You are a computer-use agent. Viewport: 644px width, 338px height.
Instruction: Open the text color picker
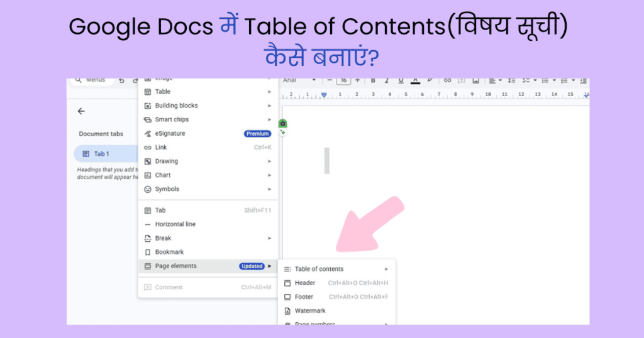415,81
